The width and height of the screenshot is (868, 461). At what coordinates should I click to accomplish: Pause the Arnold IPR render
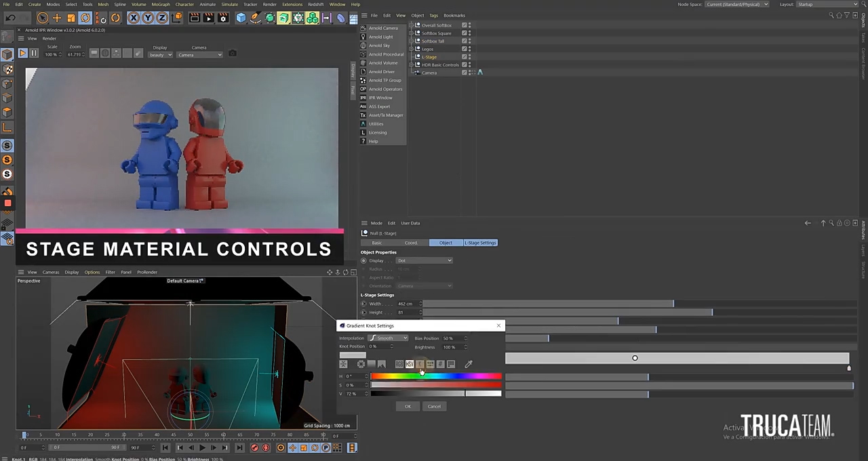point(33,53)
